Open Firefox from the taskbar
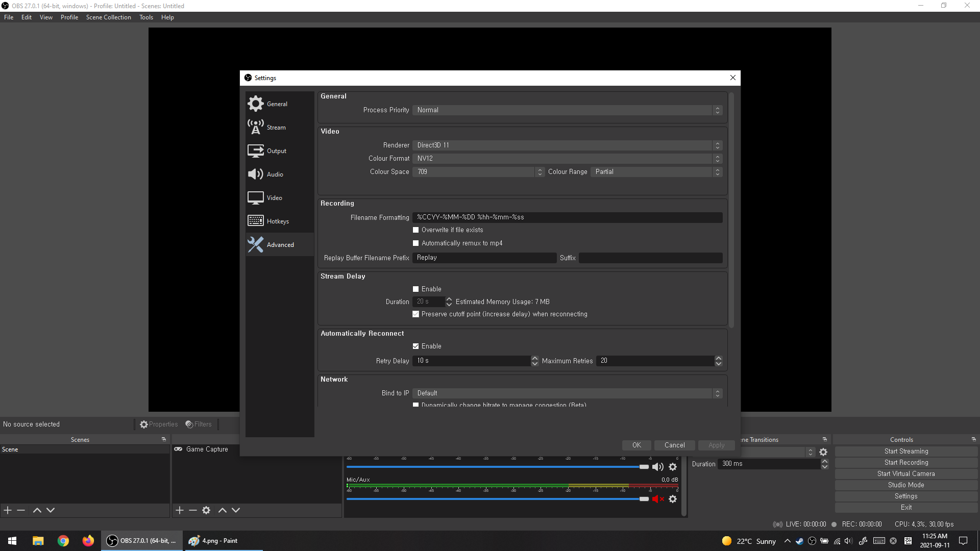980x551 pixels. 88,541
